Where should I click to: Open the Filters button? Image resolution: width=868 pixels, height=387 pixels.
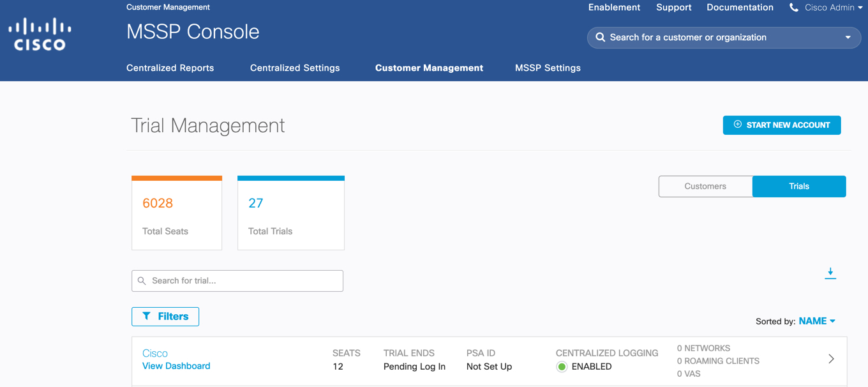tap(165, 317)
